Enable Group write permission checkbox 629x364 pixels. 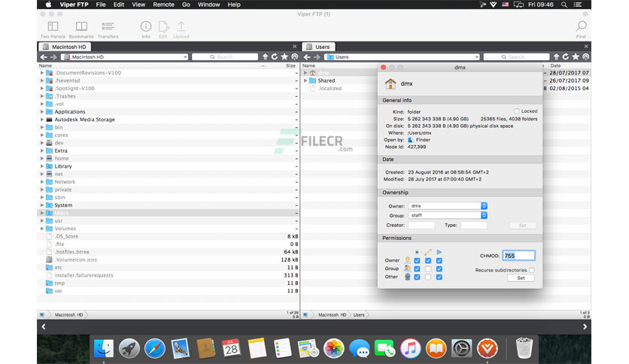(x=428, y=268)
